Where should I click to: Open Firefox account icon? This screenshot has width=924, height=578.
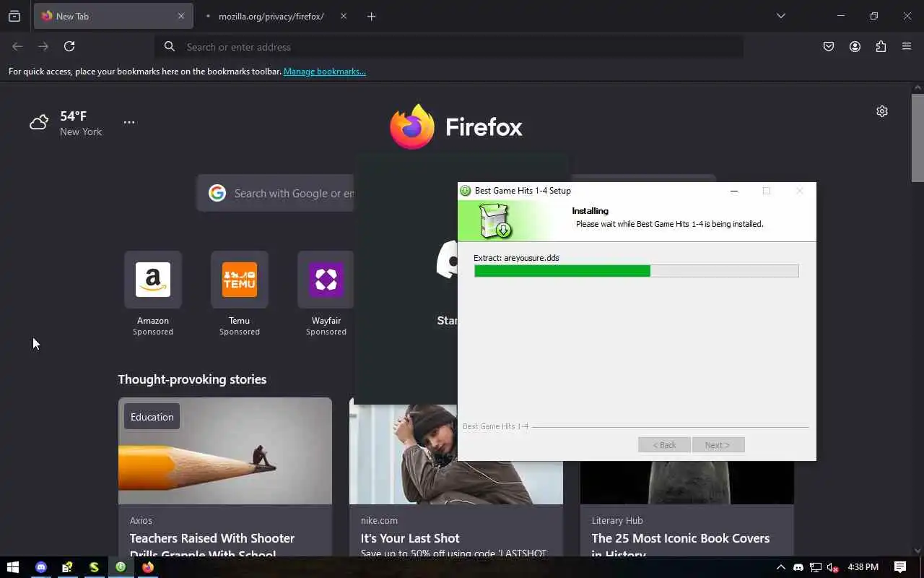click(855, 46)
